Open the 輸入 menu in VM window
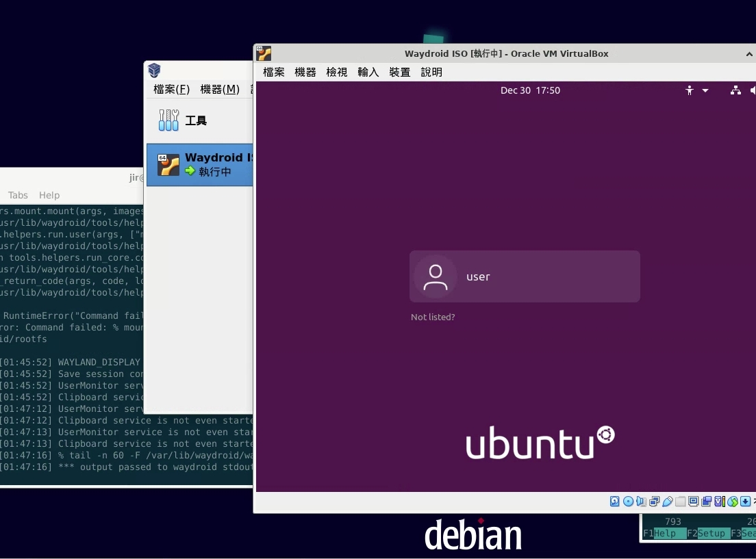Screen dimensions: 756x559 click(x=368, y=73)
